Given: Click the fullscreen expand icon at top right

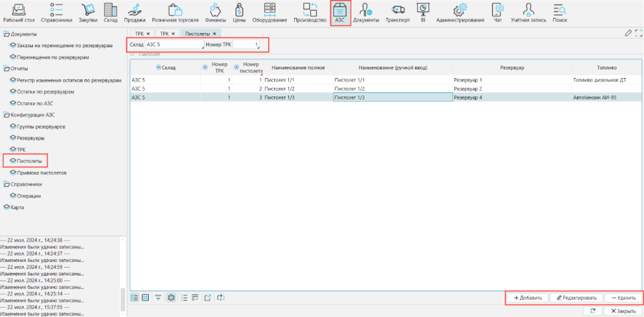Looking at the screenshot, I should 638,33.
